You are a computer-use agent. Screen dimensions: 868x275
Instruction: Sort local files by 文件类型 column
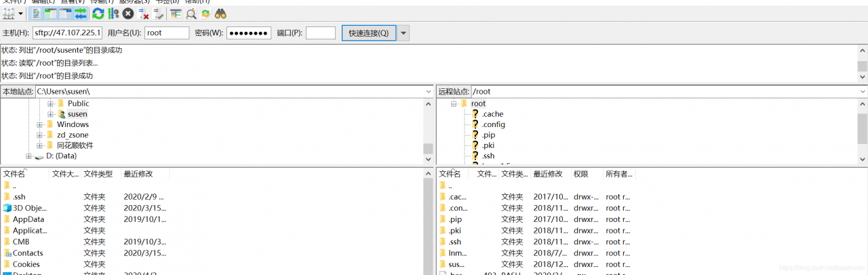pyautogui.click(x=100, y=174)
